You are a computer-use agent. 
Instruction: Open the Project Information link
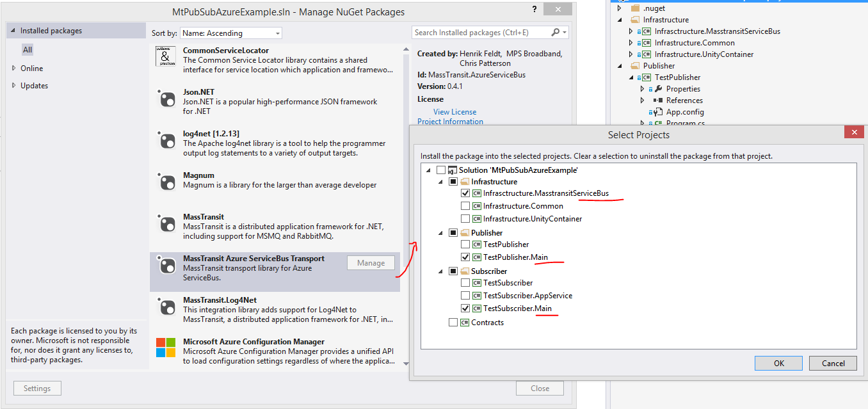point(450,122)
